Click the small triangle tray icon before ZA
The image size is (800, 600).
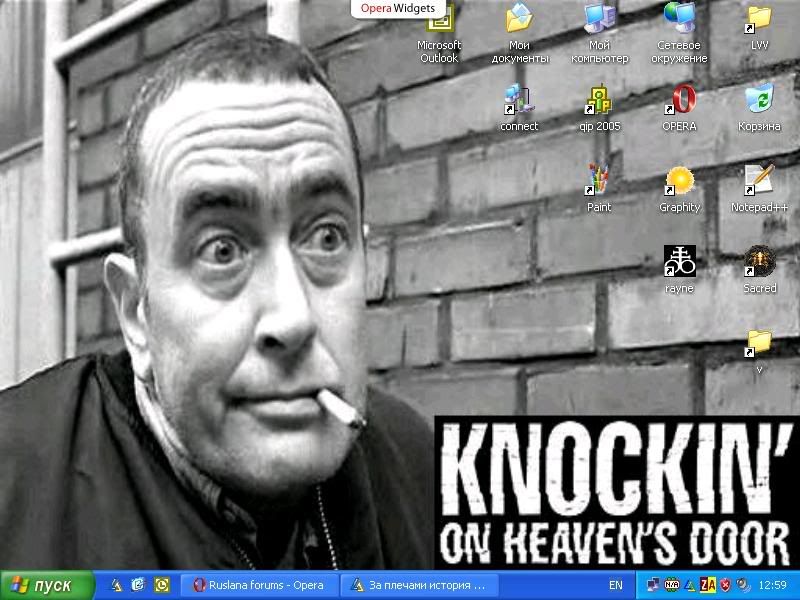pos(690,585)
